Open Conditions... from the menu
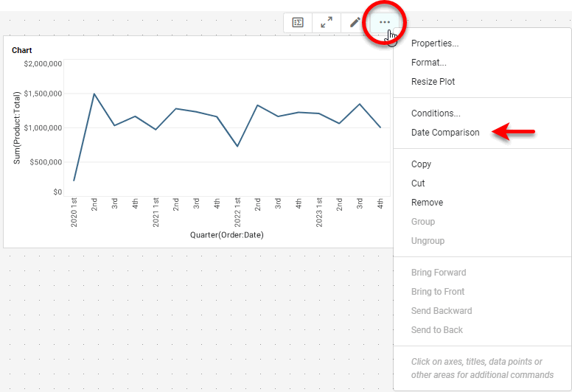This screenshot has height=392, width=572. click(x=436, y=113)
